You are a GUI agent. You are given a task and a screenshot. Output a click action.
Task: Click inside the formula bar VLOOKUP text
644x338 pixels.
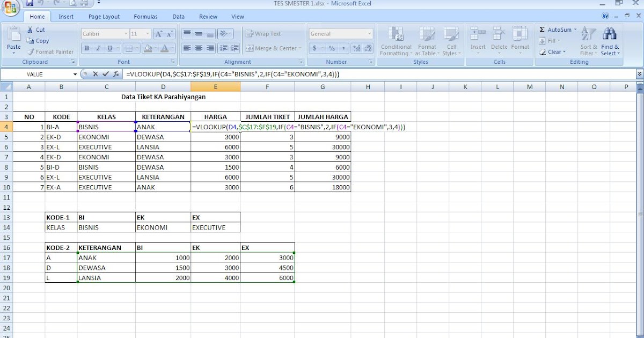(233, 74)
